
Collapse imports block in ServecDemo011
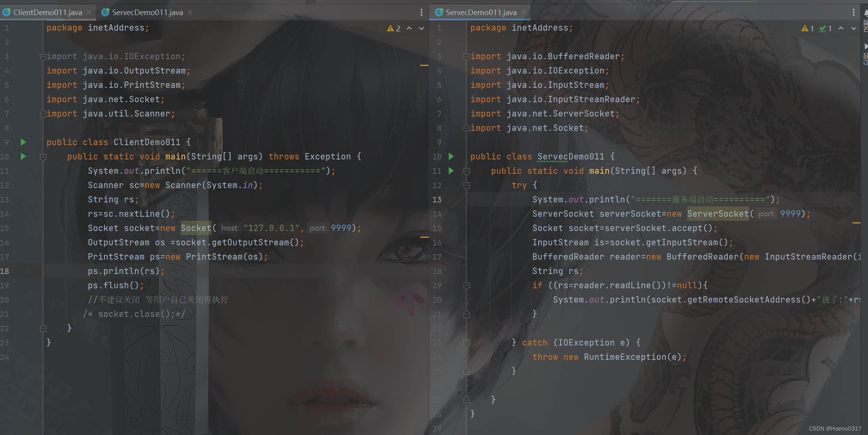click(x=466, y=57)
